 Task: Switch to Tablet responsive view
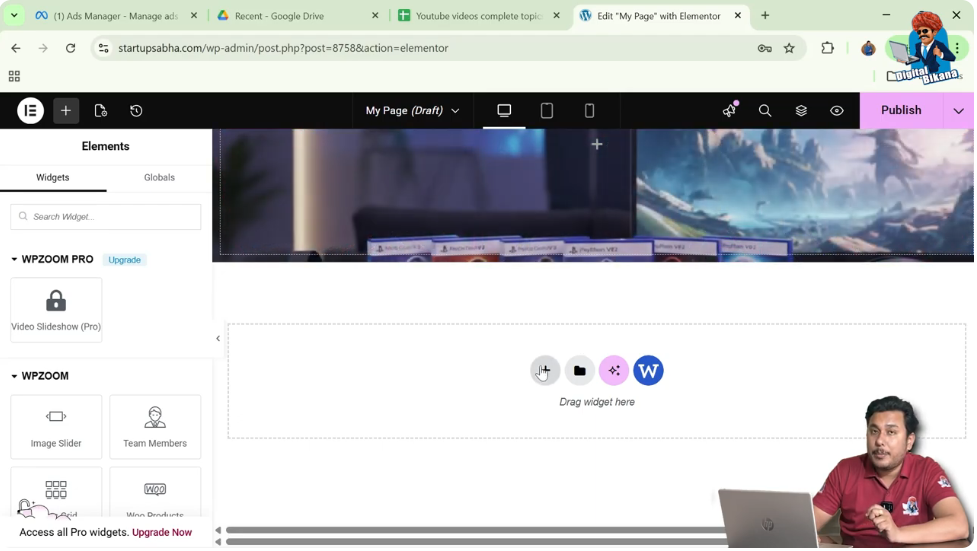coord(546,111)
